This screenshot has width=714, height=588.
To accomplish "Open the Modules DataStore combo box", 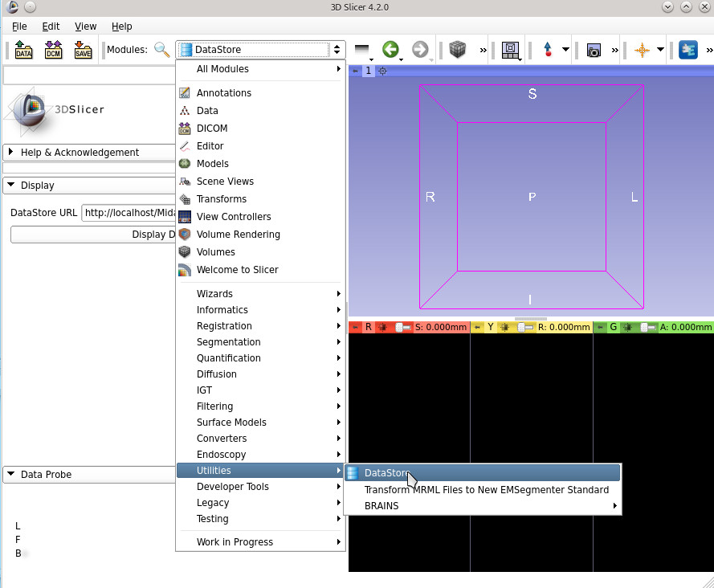I will (260, 50).
